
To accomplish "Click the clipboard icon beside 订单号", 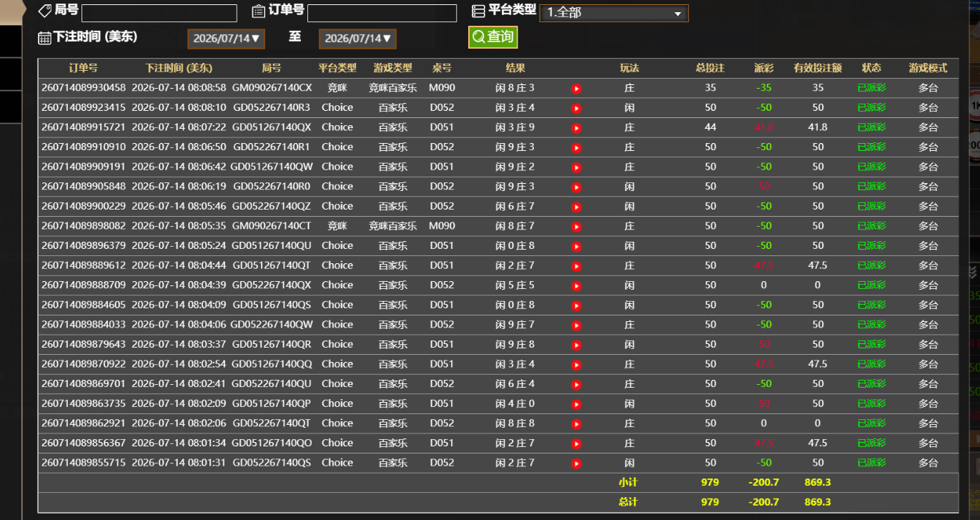I will pos(259,11).
